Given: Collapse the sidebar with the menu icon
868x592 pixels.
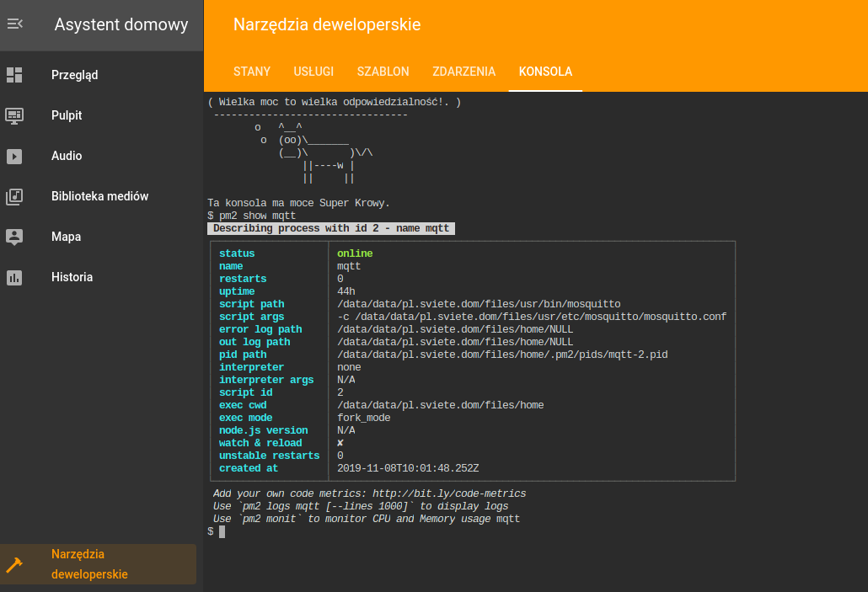Looking at the screenshot, I should pyautogui.click(x=14, y=24).
